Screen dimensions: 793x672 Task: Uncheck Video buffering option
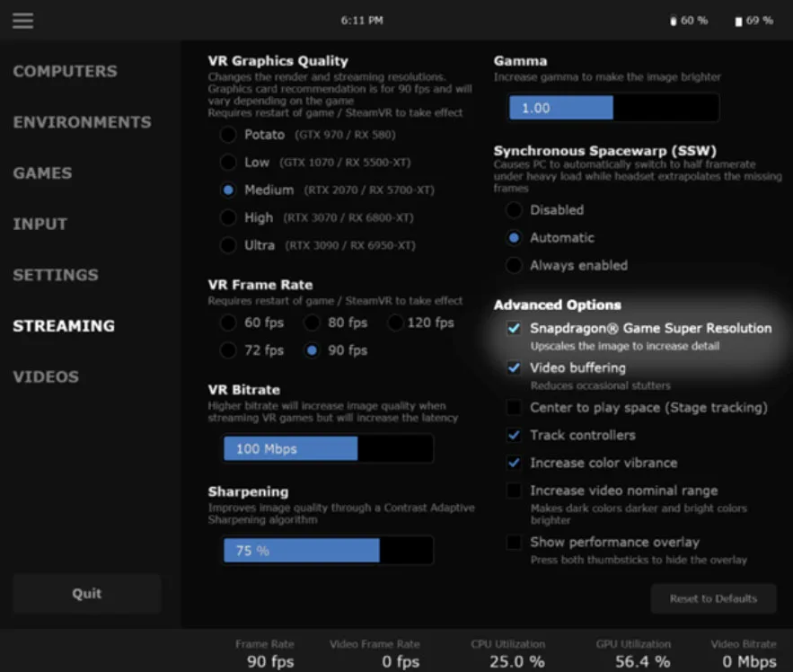[514, 367]
